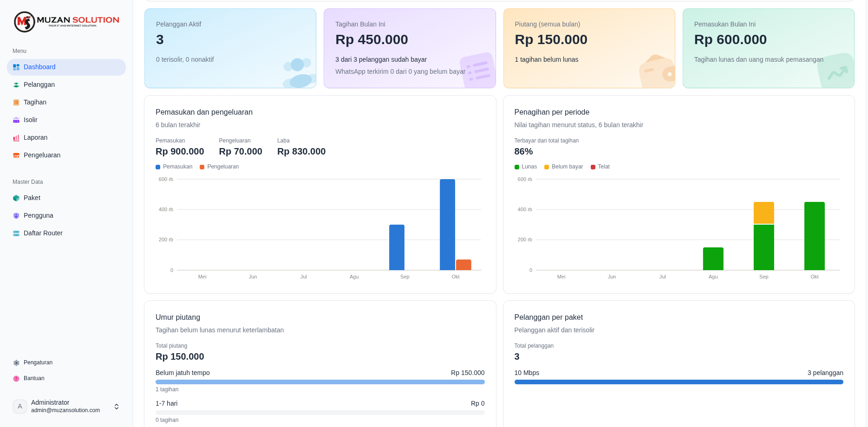Click the Muzan Solution logo
Viewport: 868px width, 427px height.
tap(66, 21)
